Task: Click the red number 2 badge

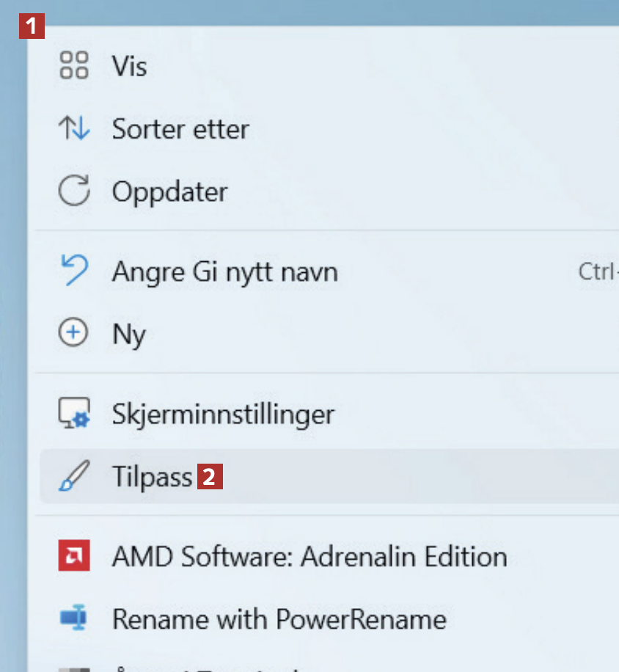Action: (209, 478)
